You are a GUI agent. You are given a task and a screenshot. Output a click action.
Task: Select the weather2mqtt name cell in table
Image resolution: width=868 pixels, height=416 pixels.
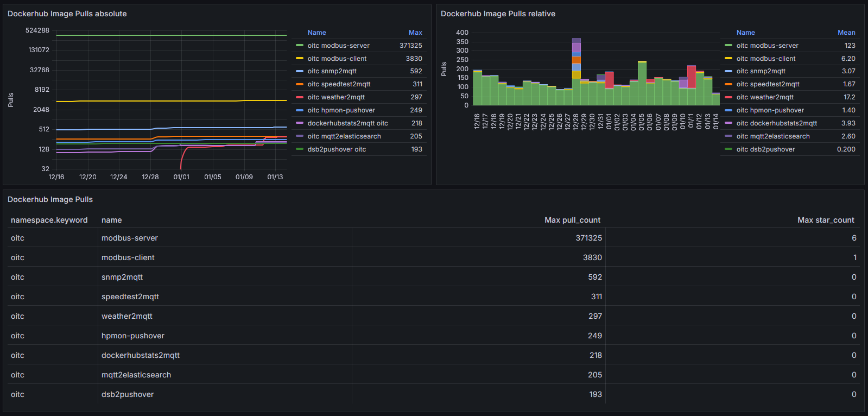click(225, 316)
